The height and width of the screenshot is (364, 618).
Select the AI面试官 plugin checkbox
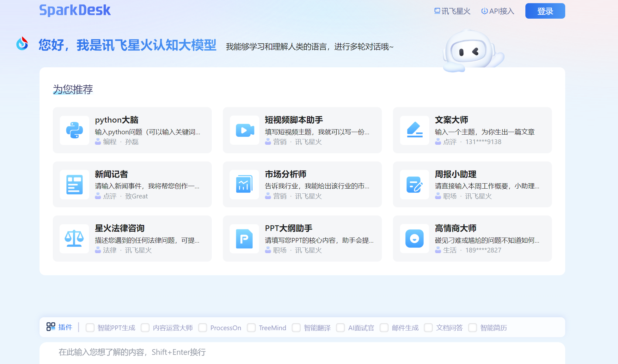tap(340, 328)
